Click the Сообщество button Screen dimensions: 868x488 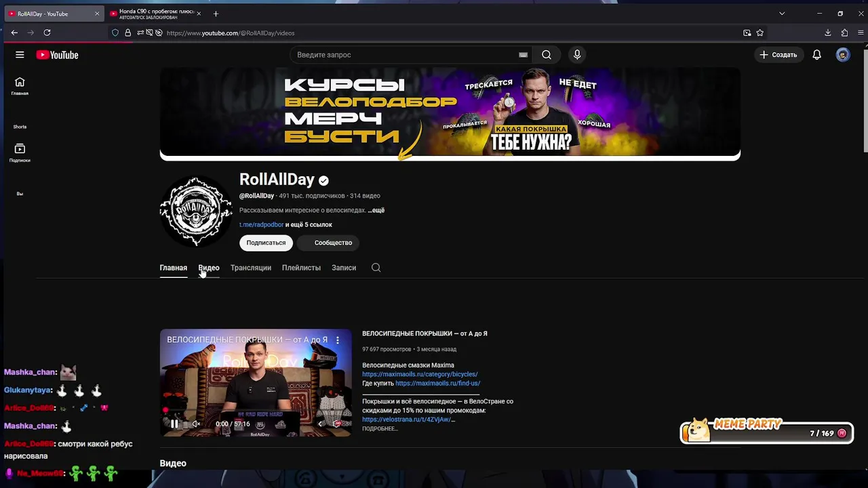(x=329, y=243)
